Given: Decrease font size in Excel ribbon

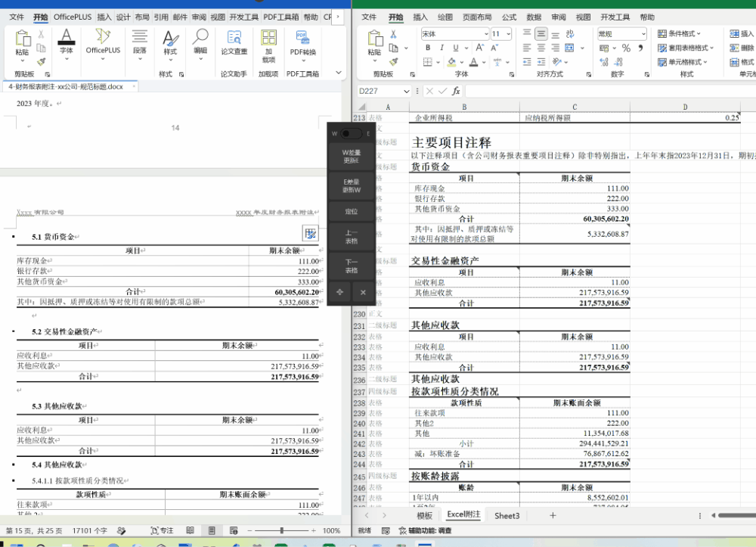Looking at the screenshot, I should (x=494, y=48).
